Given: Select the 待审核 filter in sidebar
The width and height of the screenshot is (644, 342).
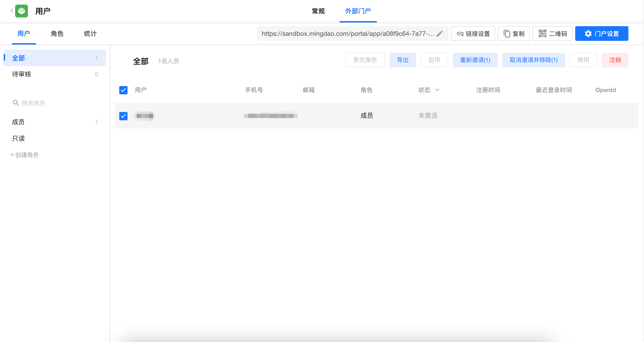Looking at the screenshot, I should 55,74.
